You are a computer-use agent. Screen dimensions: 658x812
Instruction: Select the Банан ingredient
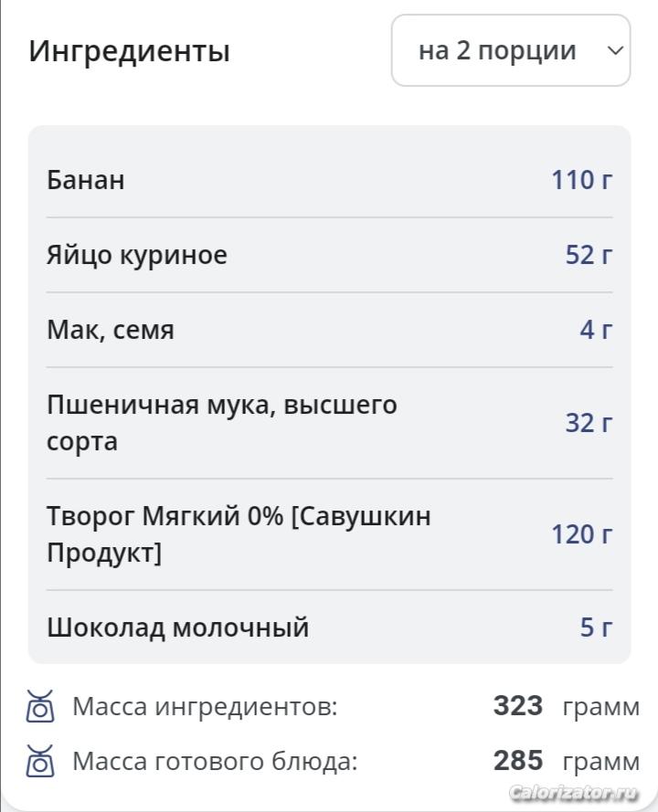(x=86, y=180)
